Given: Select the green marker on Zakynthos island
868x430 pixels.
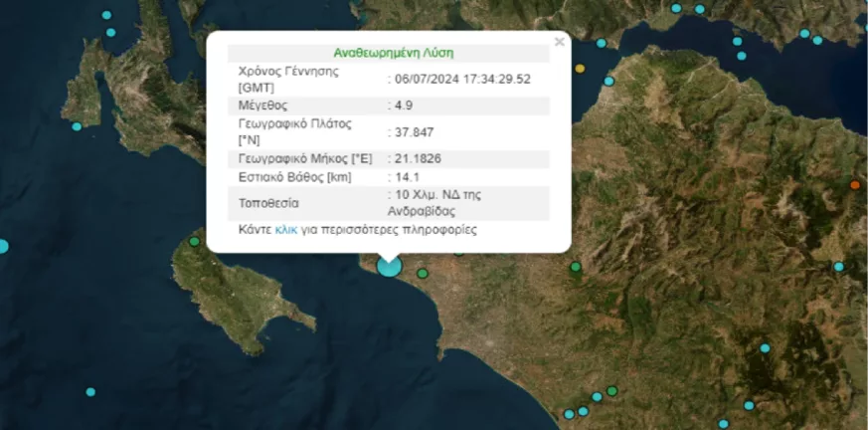Looking at the screenshot, I should pos(194,240).
